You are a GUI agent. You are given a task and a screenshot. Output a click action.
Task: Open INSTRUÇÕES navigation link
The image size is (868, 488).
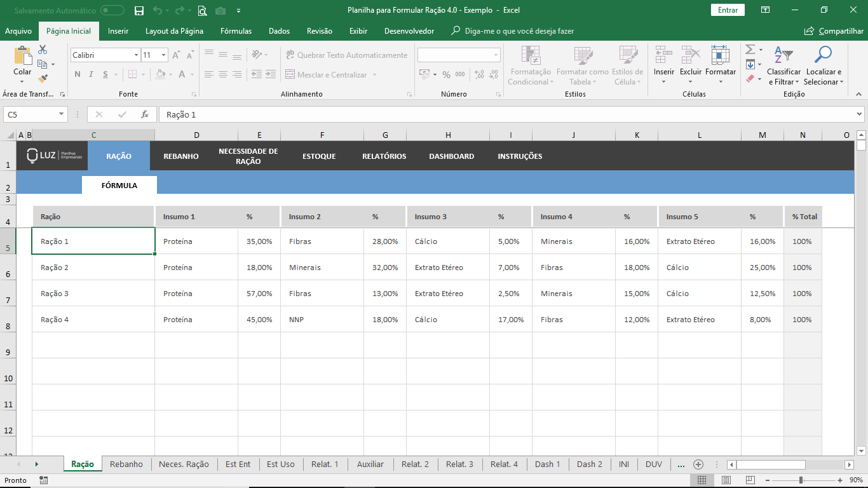[520, 156]
